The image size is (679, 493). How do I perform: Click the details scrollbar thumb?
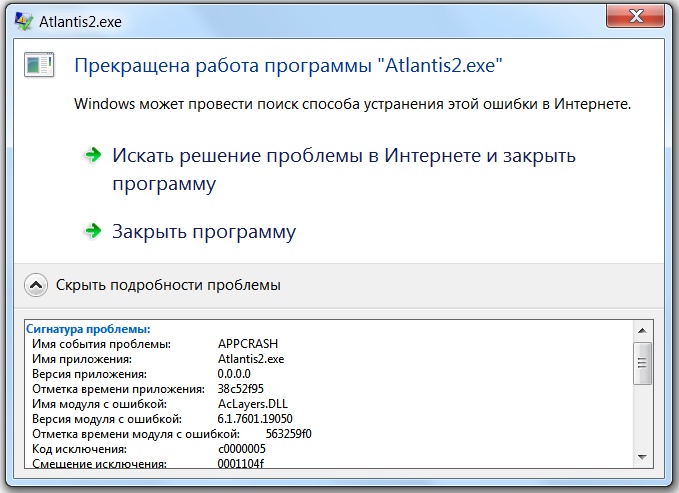coord(643,363)
